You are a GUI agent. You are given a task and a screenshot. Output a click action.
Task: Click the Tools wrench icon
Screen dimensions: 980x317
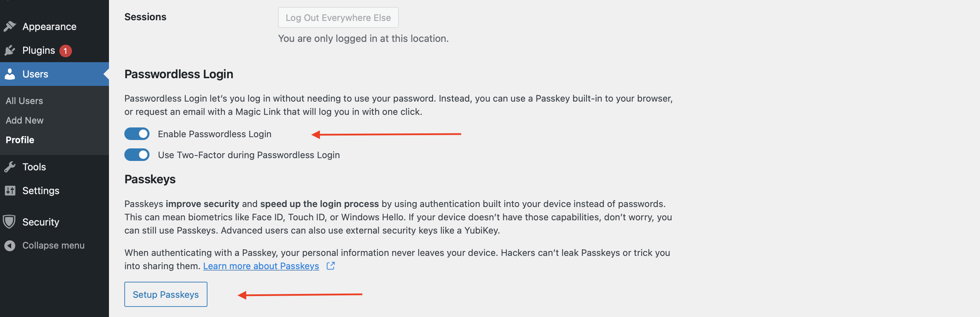coord(10,167)
